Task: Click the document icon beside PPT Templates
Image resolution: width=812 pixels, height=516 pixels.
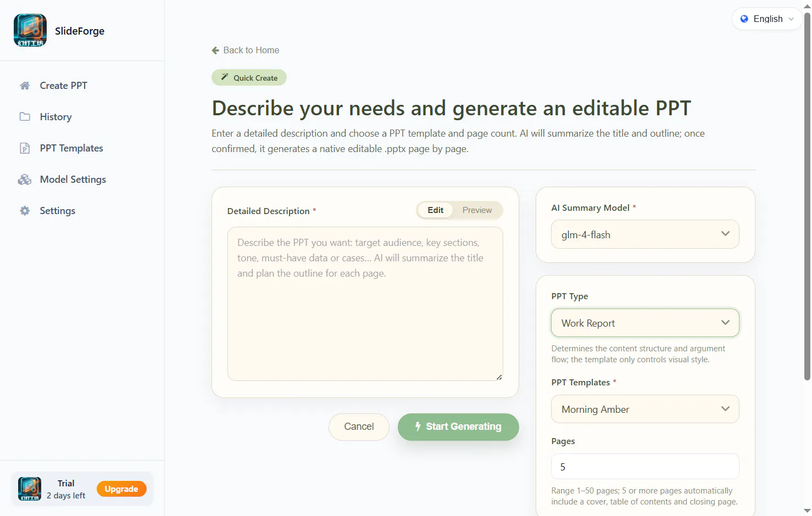Action: click(25, 148)
